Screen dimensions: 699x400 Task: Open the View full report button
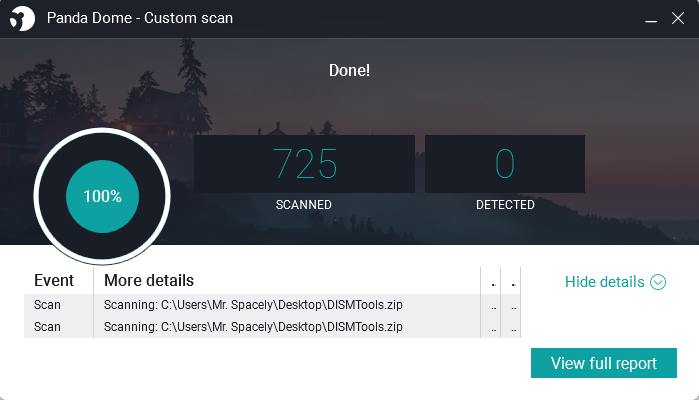coord(603,363)
